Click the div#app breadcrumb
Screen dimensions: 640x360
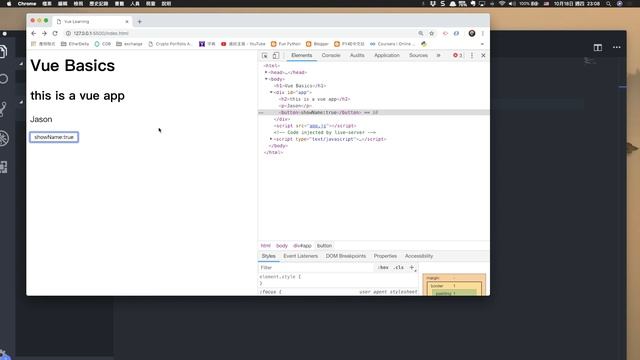302,246
